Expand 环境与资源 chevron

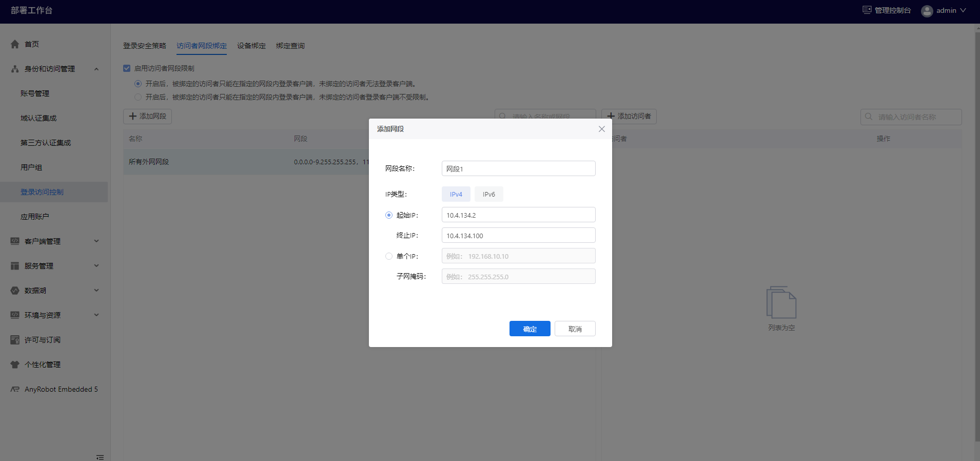pos(96,315)
